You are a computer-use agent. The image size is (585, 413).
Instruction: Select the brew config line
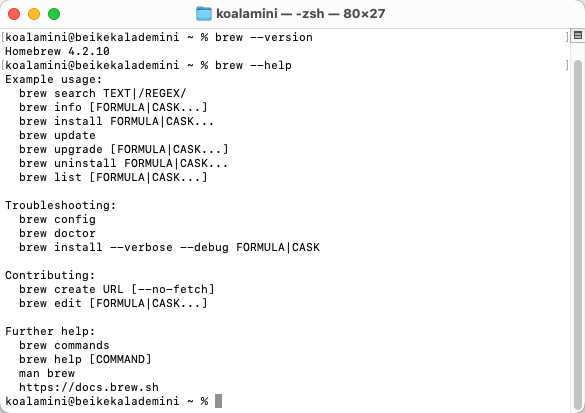57,219
